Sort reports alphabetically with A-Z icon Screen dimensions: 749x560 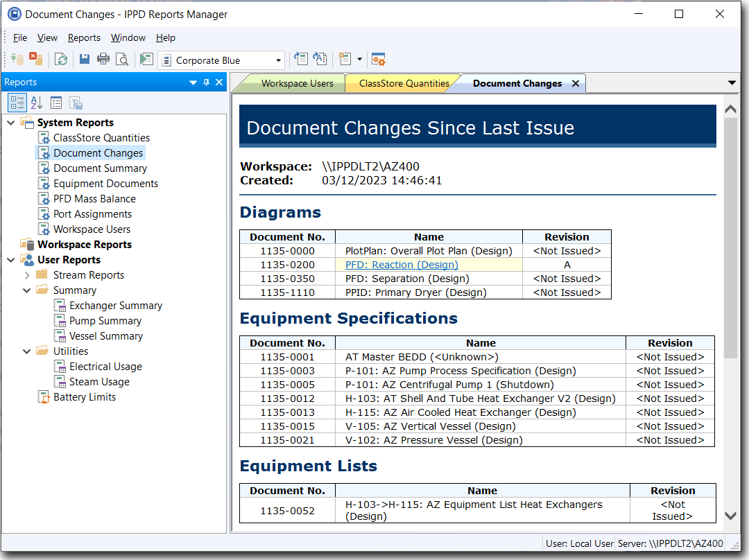tap(37, 103)
